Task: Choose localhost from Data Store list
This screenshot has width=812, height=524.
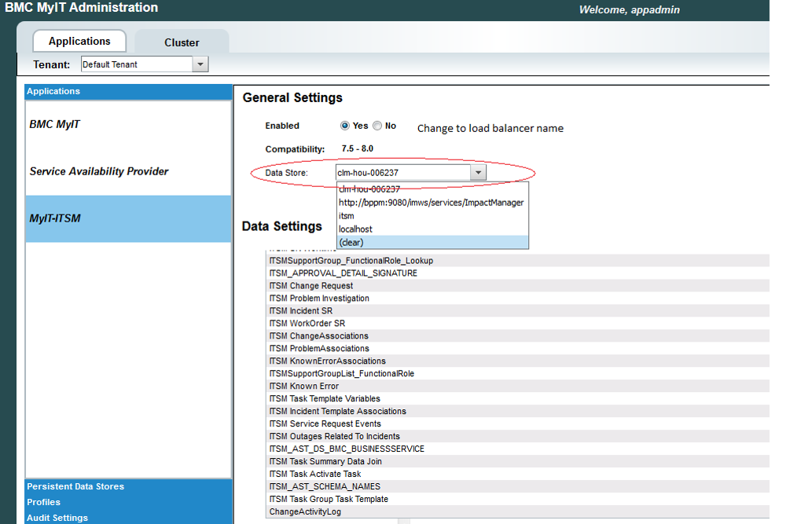Action: (x=432, y=229)
